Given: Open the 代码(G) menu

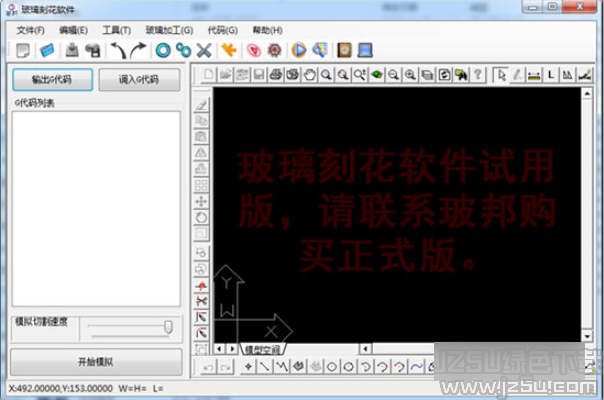Looking at the screenshot, I should (x=223, y=30).
